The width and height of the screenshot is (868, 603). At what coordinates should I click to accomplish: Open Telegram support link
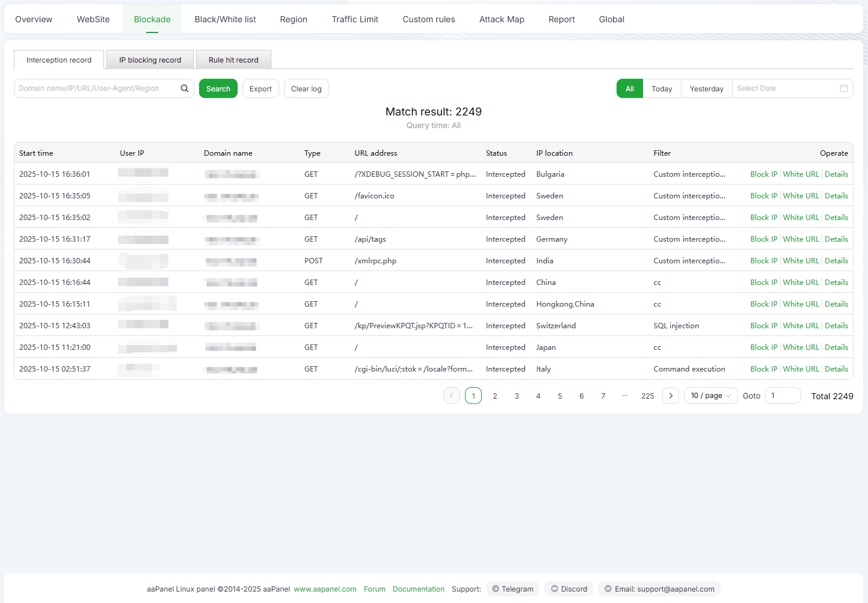(x=512, y=589)
